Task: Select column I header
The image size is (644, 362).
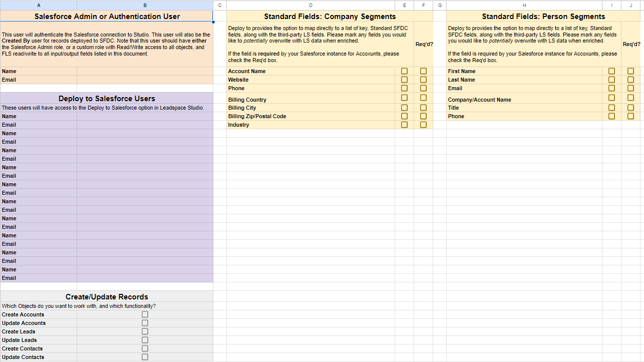Action: 611,5
